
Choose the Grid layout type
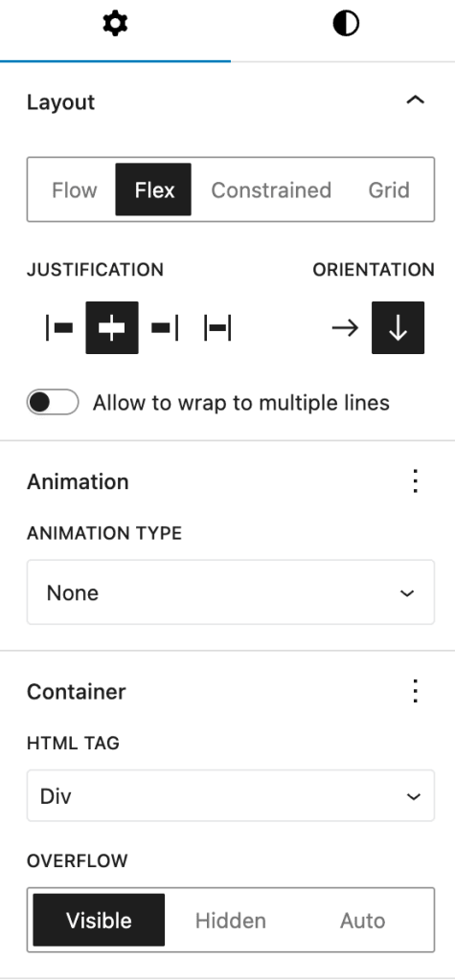389,189
